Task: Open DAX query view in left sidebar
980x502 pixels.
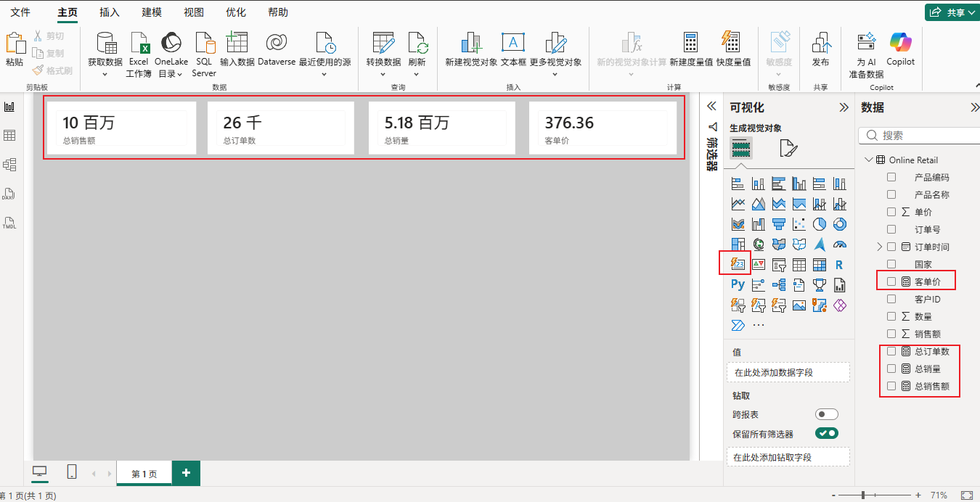Action: click(10, 194)
